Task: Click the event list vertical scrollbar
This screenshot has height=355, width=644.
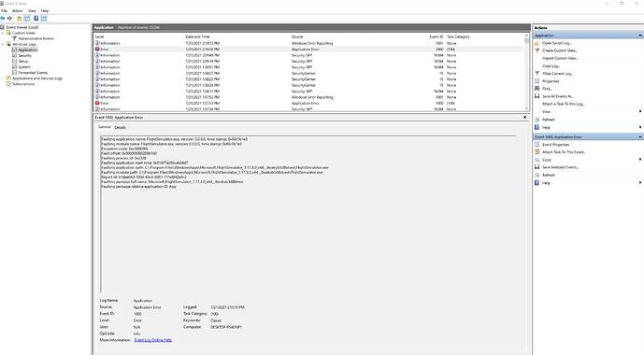Action: click(526, 72)
